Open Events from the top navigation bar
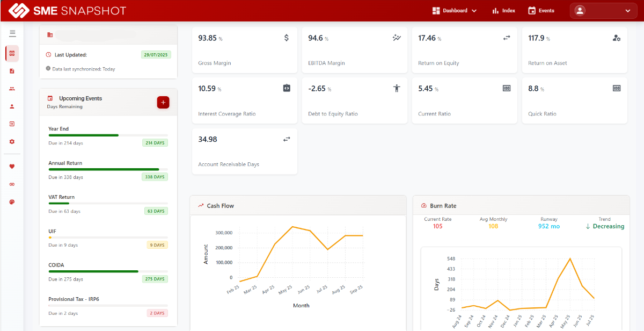The height and width of the screenshot is (331, 644). (540, 10)
